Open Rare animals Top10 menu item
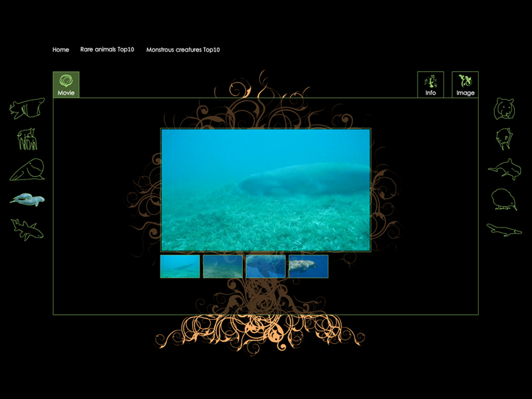Viewport: 532px width, 399px height. pyautogui.click(x=107, y=49)
